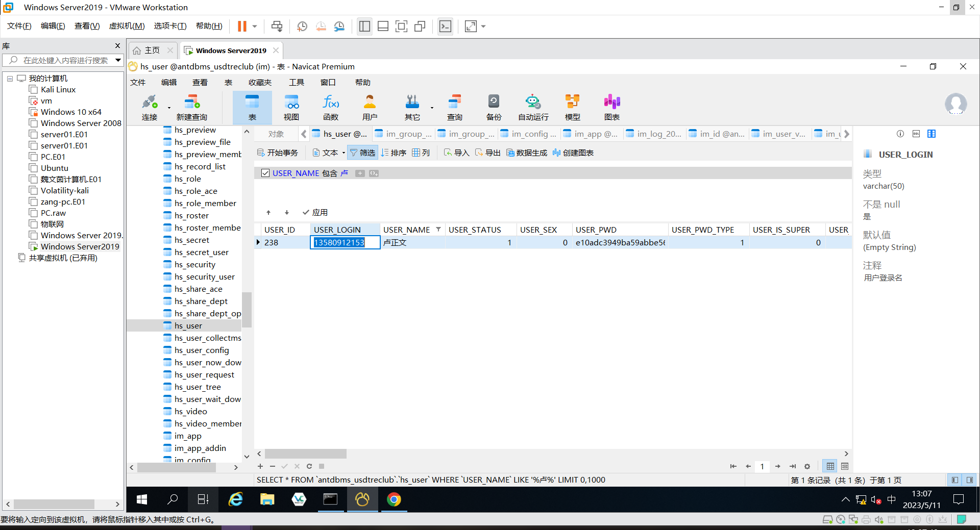Switch to grid view icon

click(830, 466)
